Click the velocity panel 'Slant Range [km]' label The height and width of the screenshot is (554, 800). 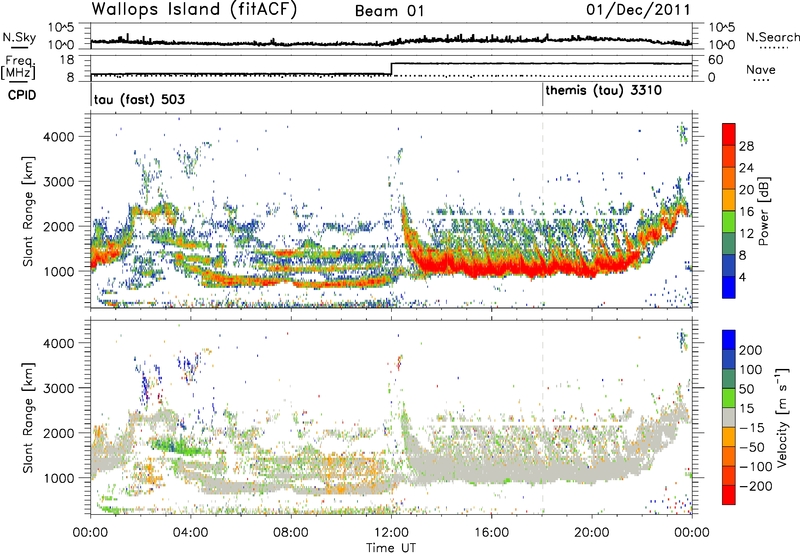click(x=28, y=417)
